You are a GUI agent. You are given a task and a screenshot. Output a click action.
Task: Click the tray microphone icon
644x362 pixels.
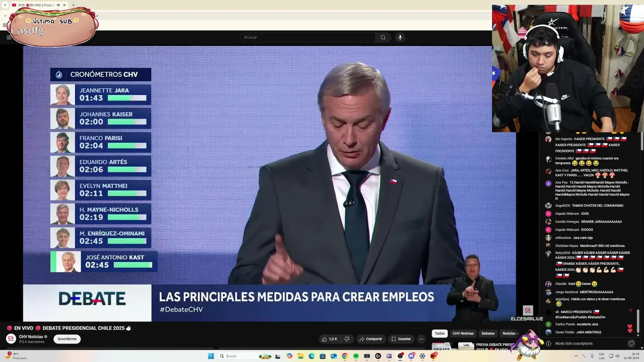592,356
